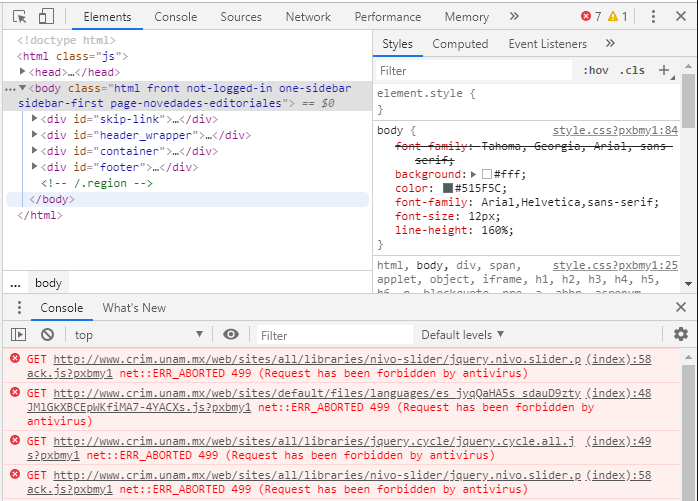Open the Default levels dropdown
Image resolution: width=698 pixels, height=501 pixels.
tap(463, 335)
